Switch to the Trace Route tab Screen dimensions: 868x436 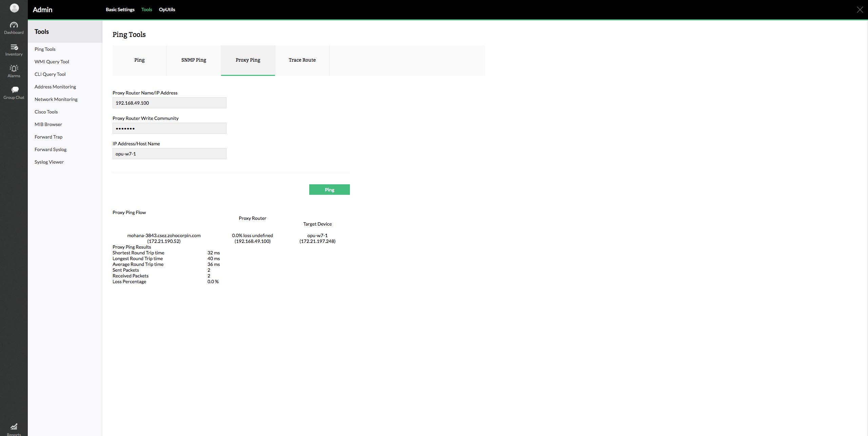tap(302, 60)
